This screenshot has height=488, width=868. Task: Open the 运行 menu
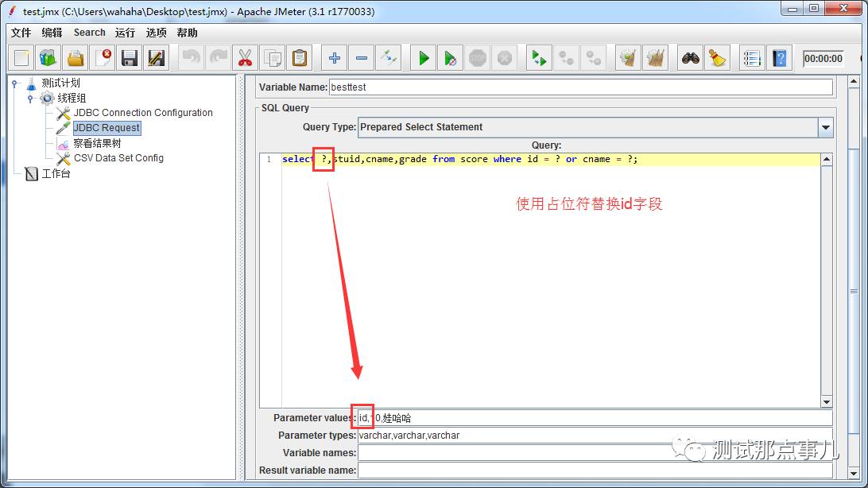click(125, 33)
